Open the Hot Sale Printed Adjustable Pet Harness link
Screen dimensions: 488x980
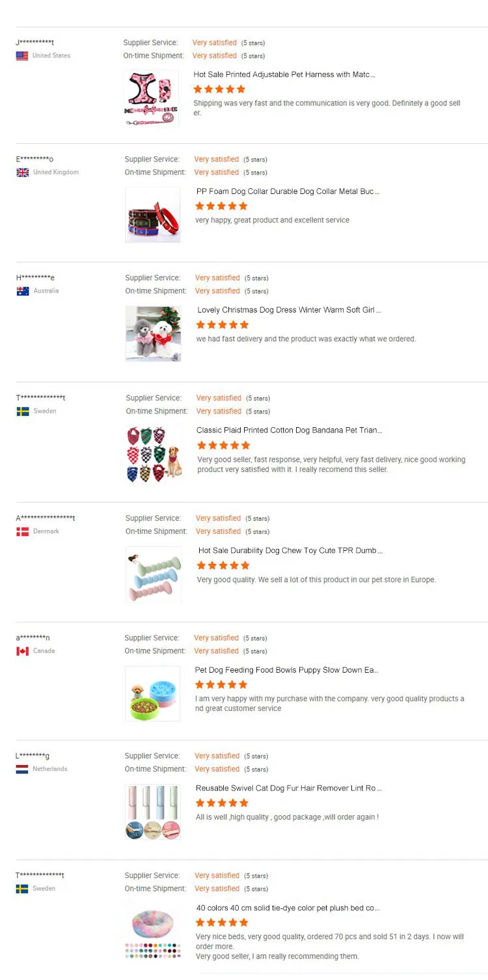tap(284, 75)
